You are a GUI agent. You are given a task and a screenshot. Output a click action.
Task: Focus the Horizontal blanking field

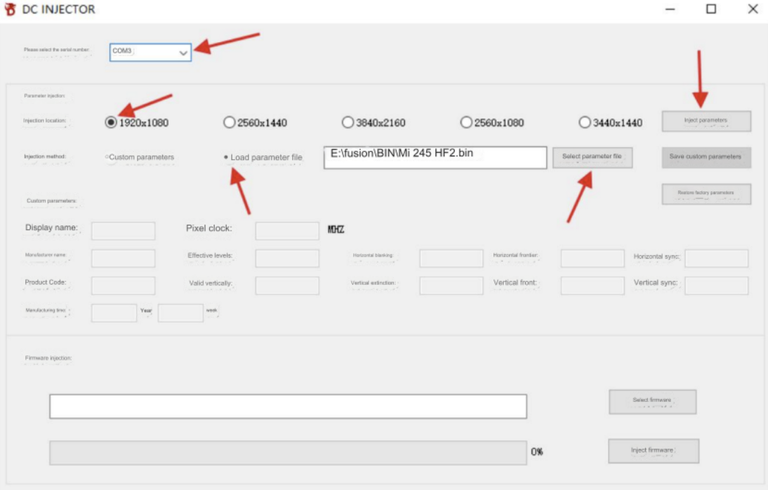[451, 258]
